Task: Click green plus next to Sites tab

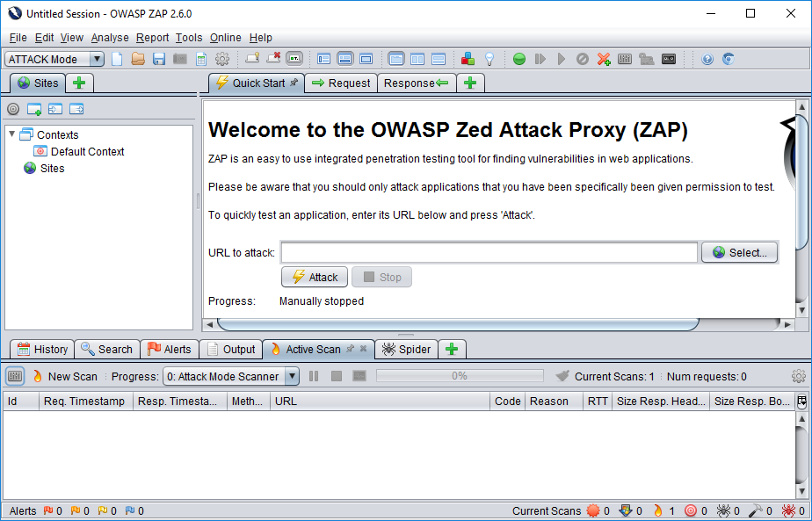Action: pyautogui.click(x=79, y=83)
